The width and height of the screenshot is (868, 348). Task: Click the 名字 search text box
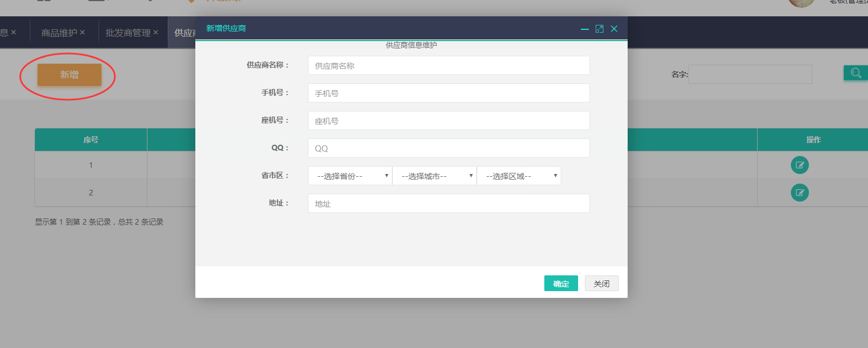(x=749, y=74)
